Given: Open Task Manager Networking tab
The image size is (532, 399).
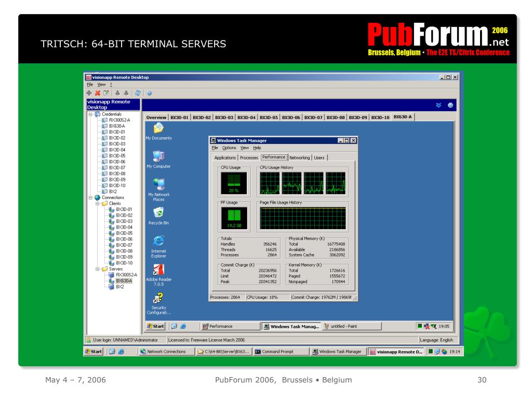Looking at the screenshot, I should [x=300, y=158].
